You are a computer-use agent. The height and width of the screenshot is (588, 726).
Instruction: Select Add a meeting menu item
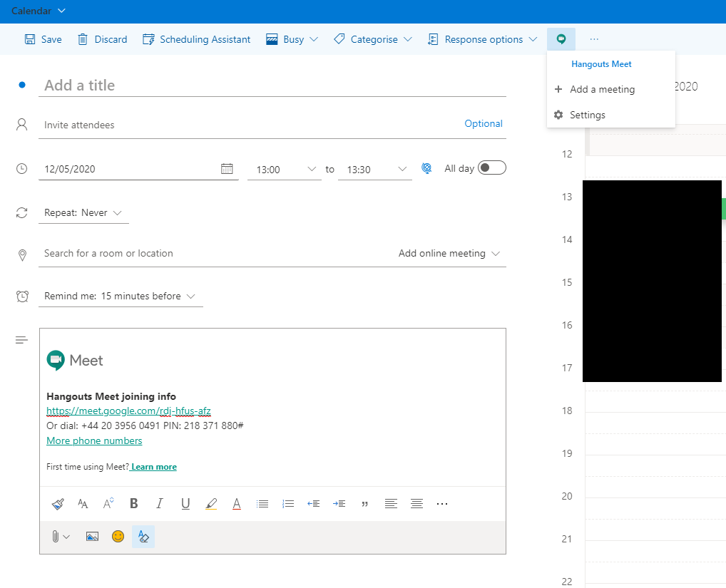click(610, 89)
